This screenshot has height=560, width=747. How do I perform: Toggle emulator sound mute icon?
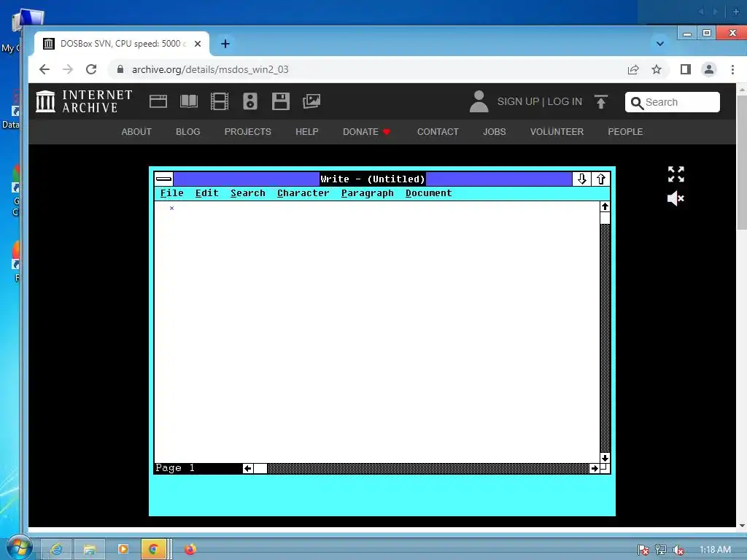pos(676,198)
